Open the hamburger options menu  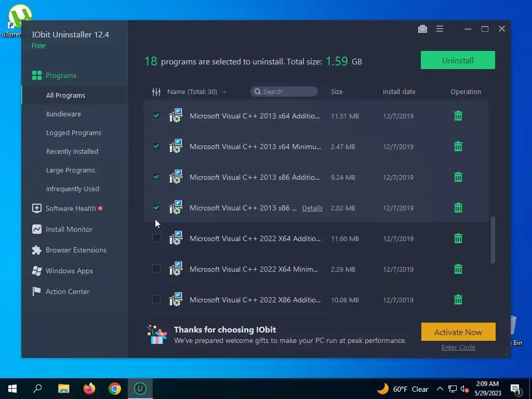(440, 29)
